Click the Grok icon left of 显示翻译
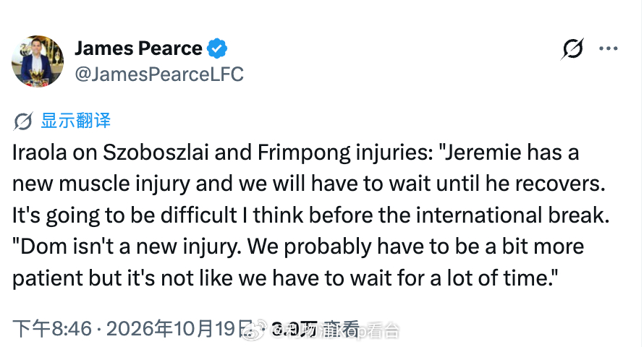 tap(23, 121)
